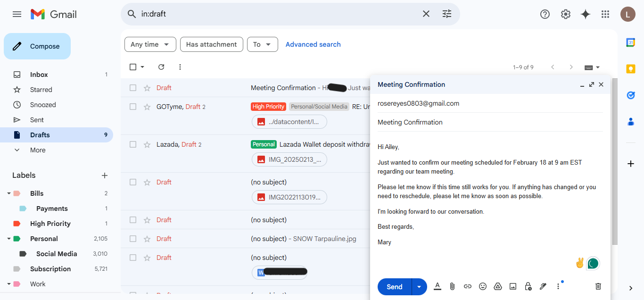
Task: Open the main menu hamburger icon
Action: pyautogui.click(x=17, y=14)
